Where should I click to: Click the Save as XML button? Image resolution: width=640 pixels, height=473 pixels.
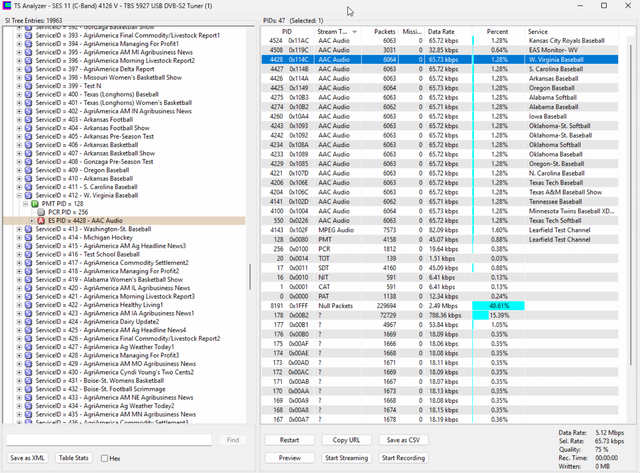[27, 458]
